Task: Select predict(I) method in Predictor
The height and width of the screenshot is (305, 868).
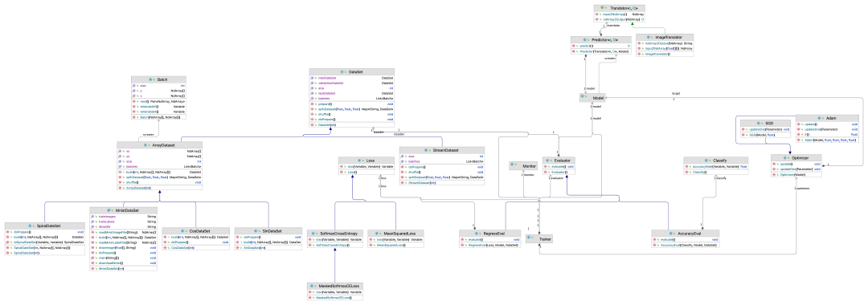Action: (601, 46)
